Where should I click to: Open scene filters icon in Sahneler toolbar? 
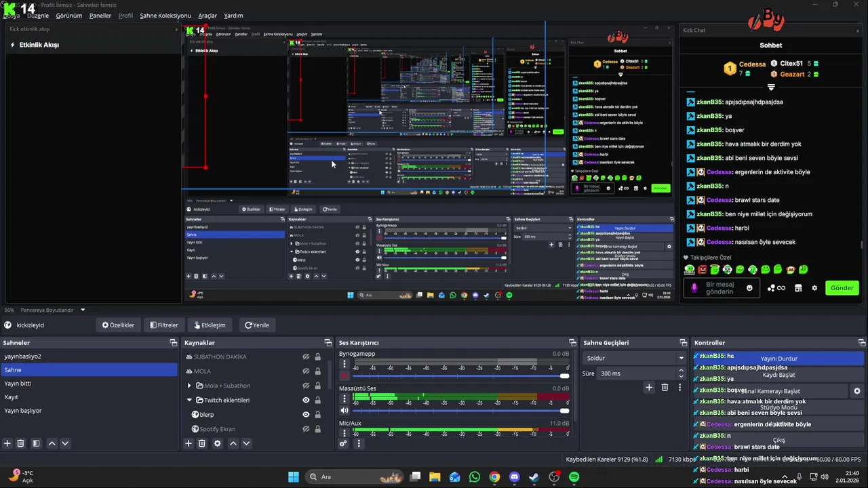click(x=36, y=443)
